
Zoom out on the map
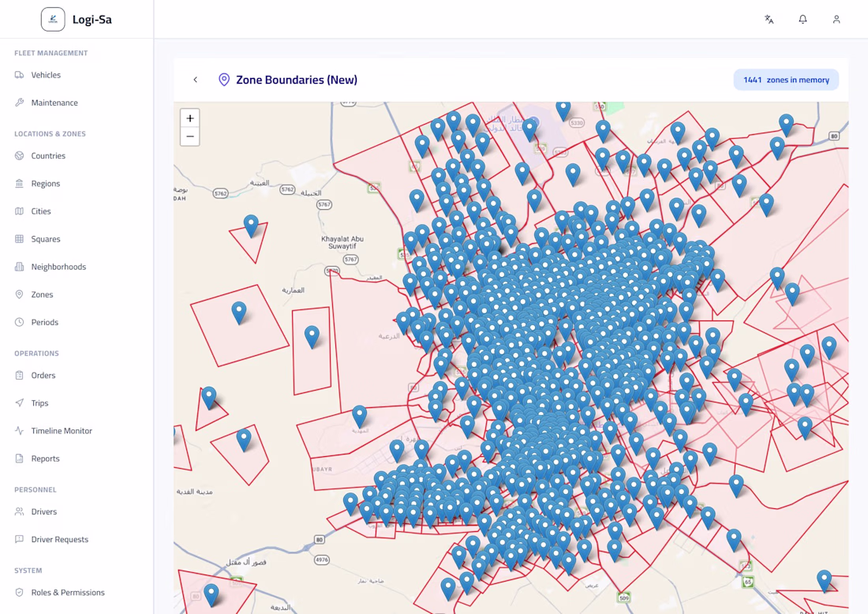point(190,137)
